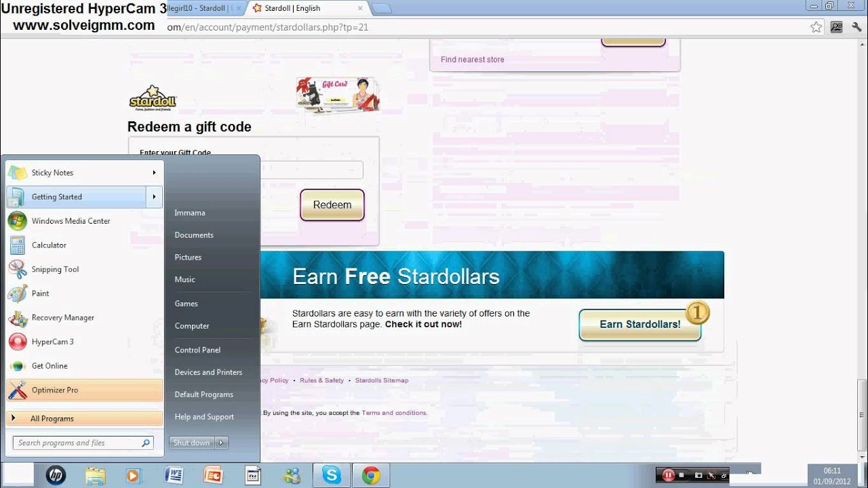Launch HyperCam 3 from Start menu
This screenshot has height=488, width=868.
(x=84, y=342)
